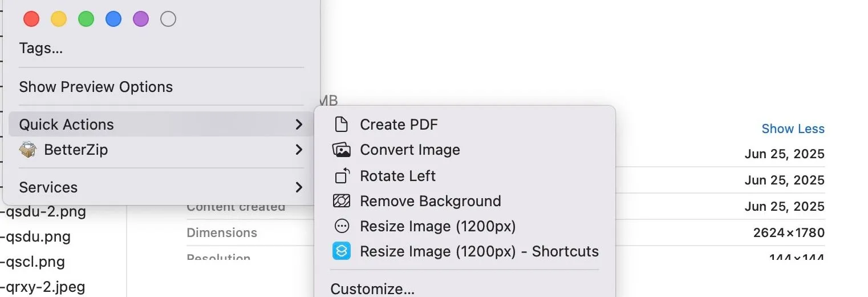This screenshot has height=297, width=868.
Task: Click the BetterZip box icon
Action: (28, 150)
